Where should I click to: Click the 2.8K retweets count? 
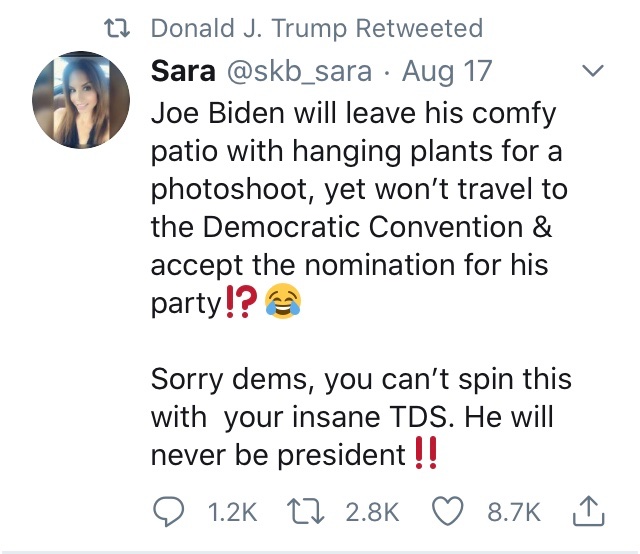pos(371,513)
